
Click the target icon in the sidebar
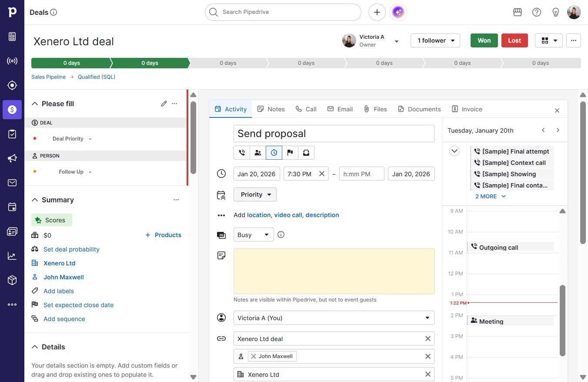(x=12, y=85)
